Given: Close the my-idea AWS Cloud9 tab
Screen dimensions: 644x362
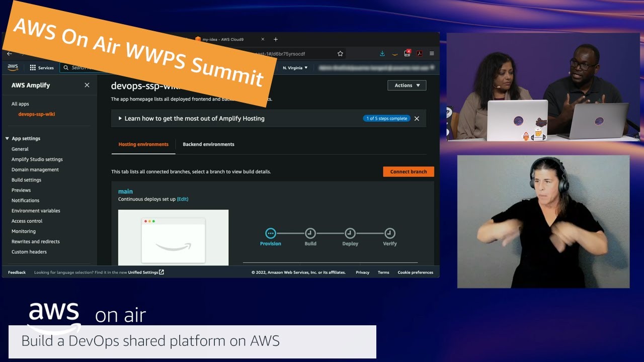Looking at the screenshot, I should [x=263, y=39].
